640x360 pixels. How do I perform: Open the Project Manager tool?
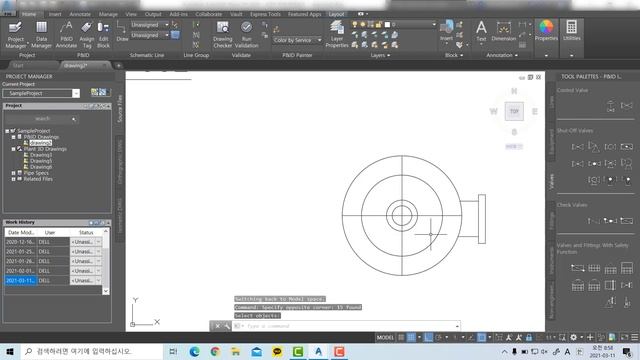16,35
